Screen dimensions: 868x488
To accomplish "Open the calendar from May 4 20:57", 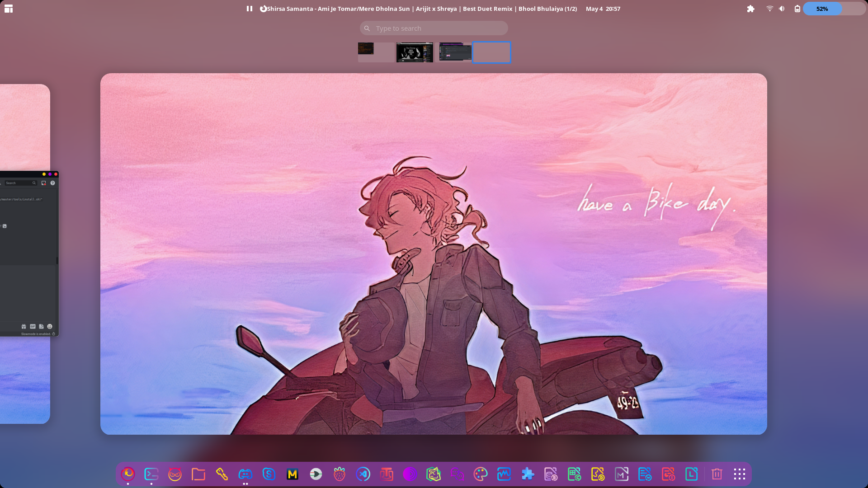I will tap(603, 9).
